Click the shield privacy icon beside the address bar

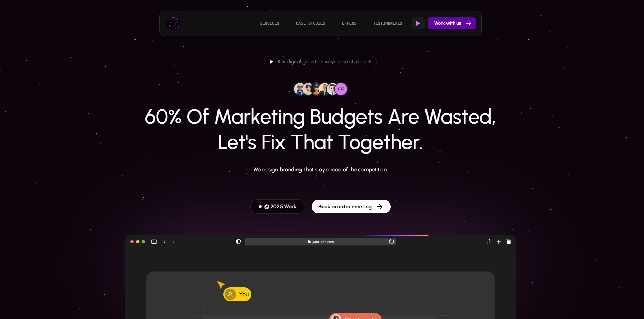point(238,242)
